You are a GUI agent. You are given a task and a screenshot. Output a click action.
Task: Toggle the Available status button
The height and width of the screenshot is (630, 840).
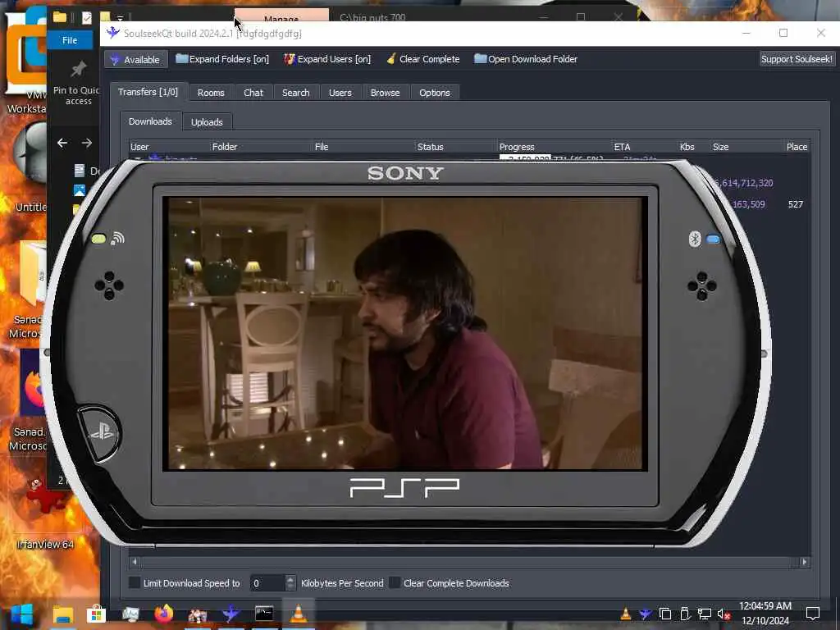[x=136, y=59]
